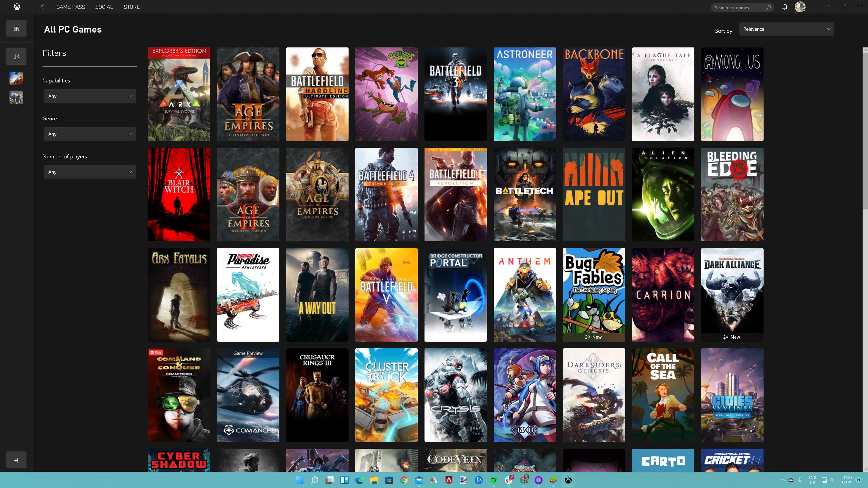The image size is (868, 488).
Task: Expand the Number of players dropdown
Action: 90,172
